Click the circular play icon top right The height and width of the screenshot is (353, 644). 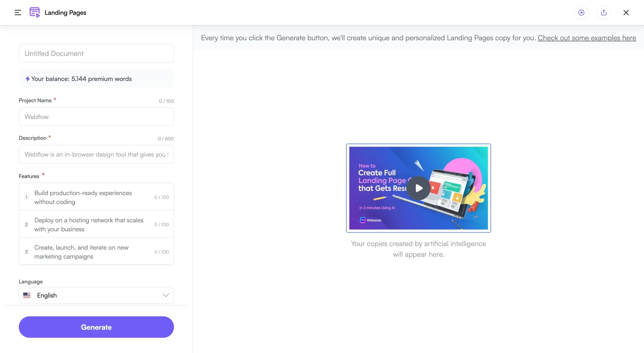click(x=581, y=12)
